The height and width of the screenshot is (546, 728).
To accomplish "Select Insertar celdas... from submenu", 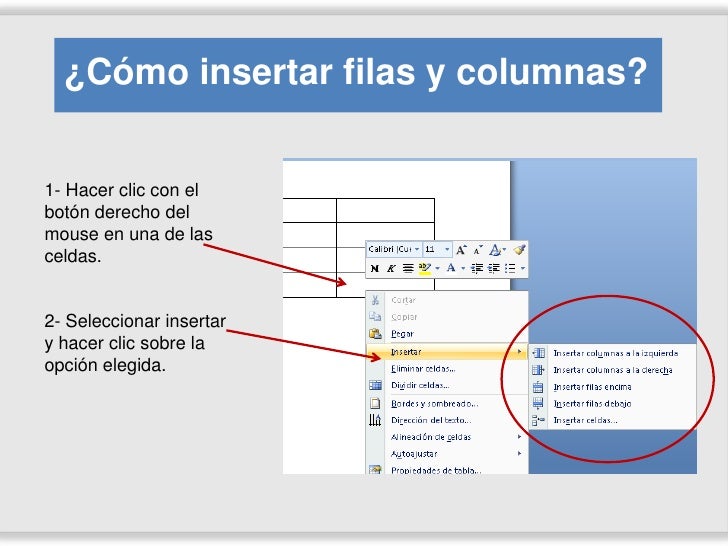I will coord(612,420).
